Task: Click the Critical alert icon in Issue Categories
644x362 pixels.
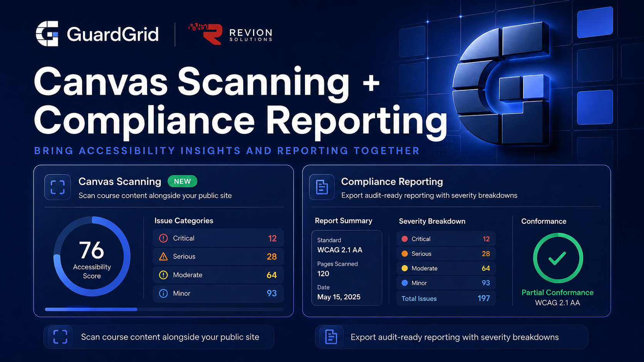Action: tap(163, 238)
